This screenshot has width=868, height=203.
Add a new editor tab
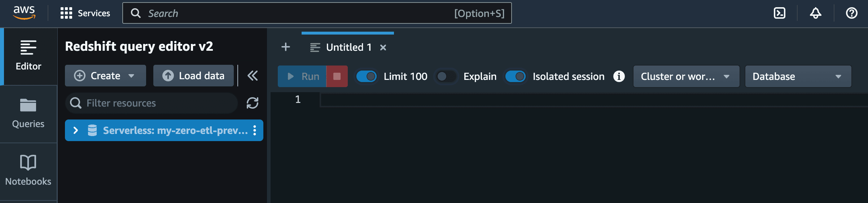click(286, 47)
